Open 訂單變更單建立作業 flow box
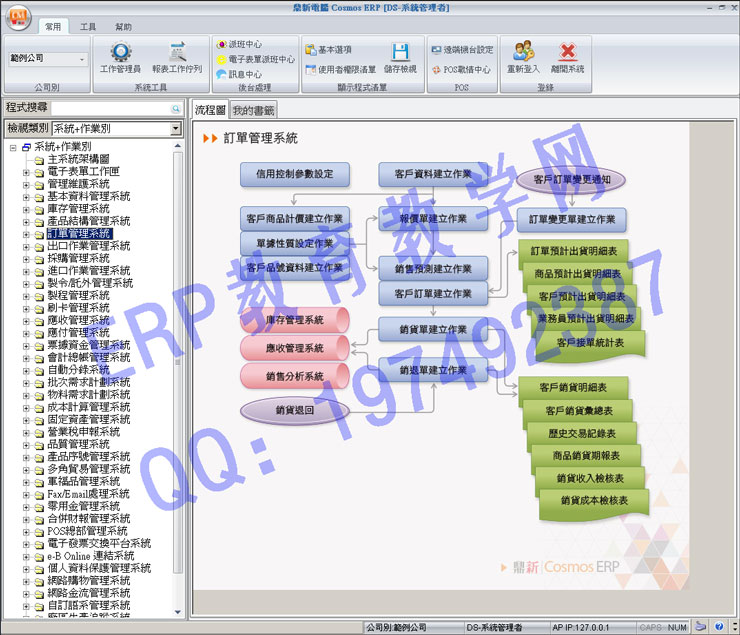 (x=572, y=219)
